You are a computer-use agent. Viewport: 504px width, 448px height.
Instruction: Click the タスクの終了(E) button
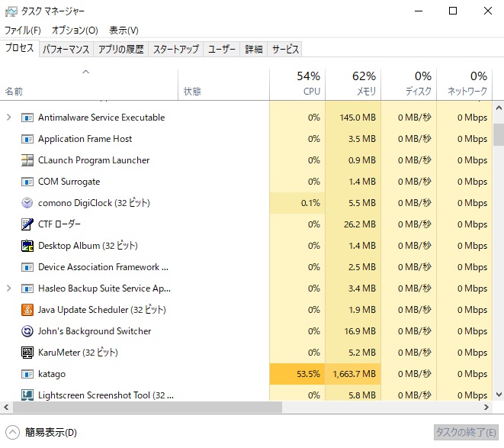click(465, 432)
